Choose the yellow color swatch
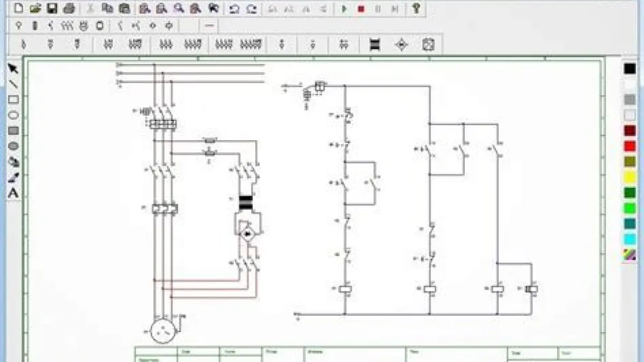644x362 pixels. (630, 177)
